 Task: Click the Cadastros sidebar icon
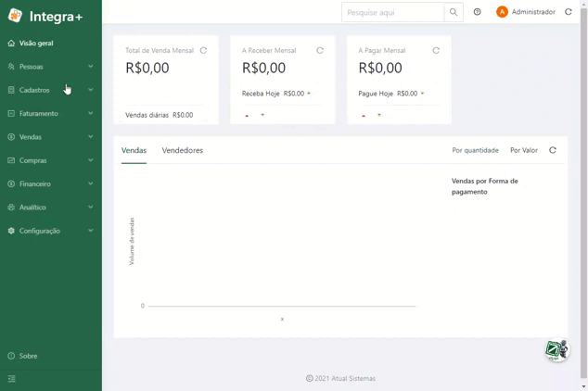pos(11,90)
